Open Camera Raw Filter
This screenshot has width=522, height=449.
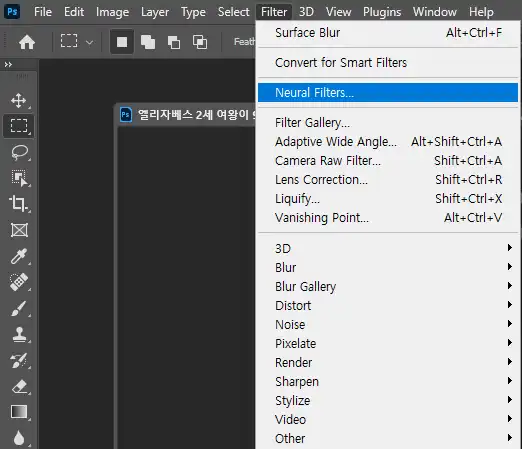click(388, 160)
